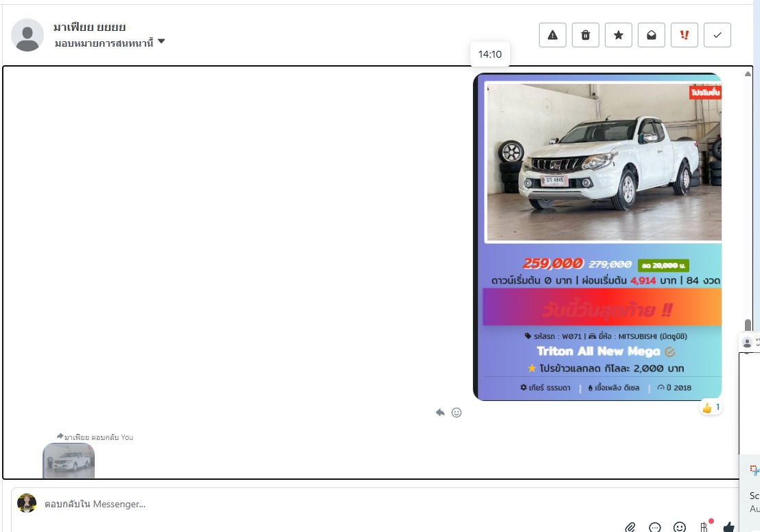Click the contact's profile avatar
Image resolution: width=760 pixels, height=532 pixels.
(x=27, y=35)
